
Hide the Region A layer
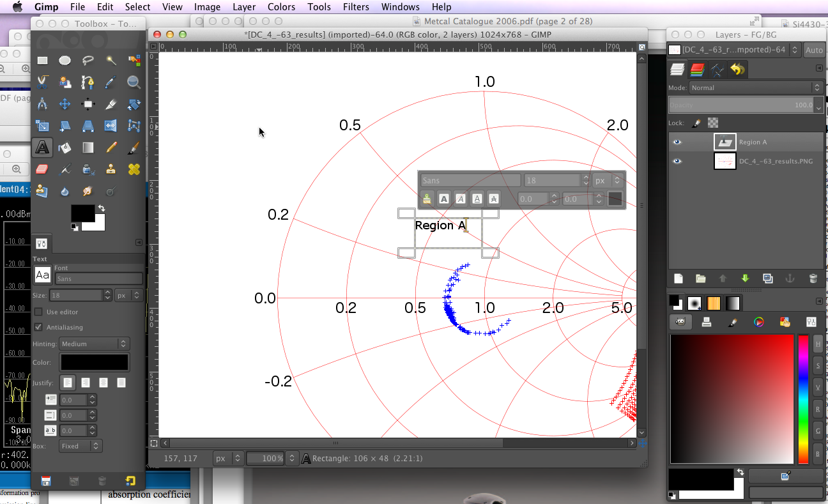[x=677, y=142]
